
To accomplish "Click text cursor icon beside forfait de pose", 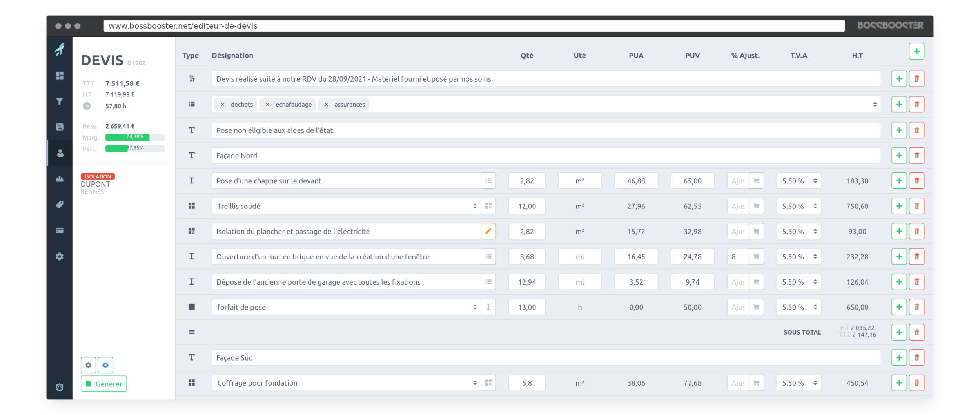I will click(488, 307).
